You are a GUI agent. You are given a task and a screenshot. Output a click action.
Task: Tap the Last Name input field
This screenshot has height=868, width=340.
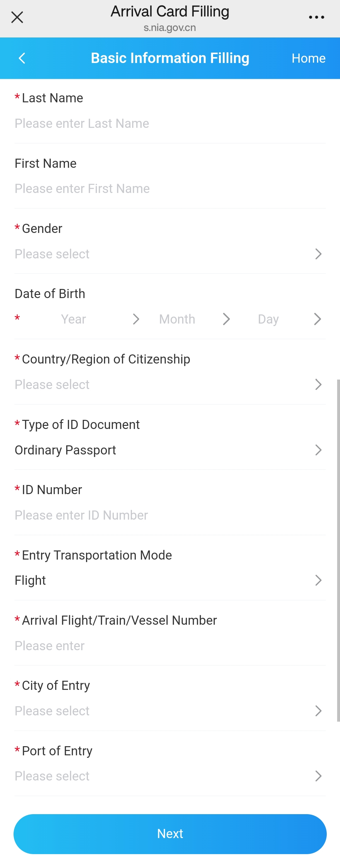pyautogui.click(x=170, y=124)
